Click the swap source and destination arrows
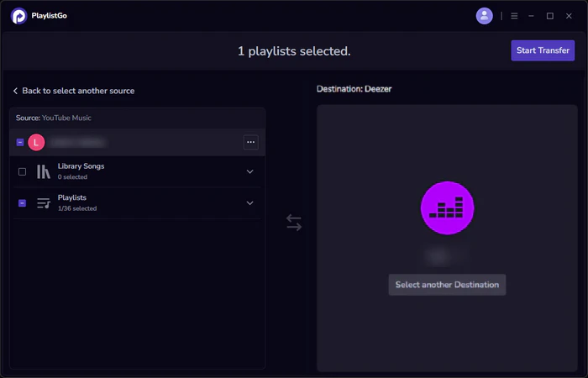Image resolution: width=588 pixels, height=378 pixels. (x=294, y=223)
